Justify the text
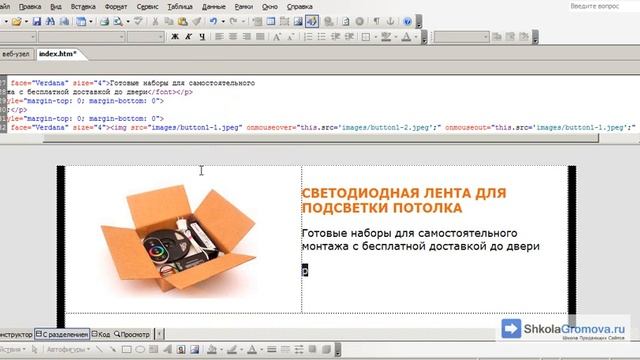640x360 pixels. 260,37
